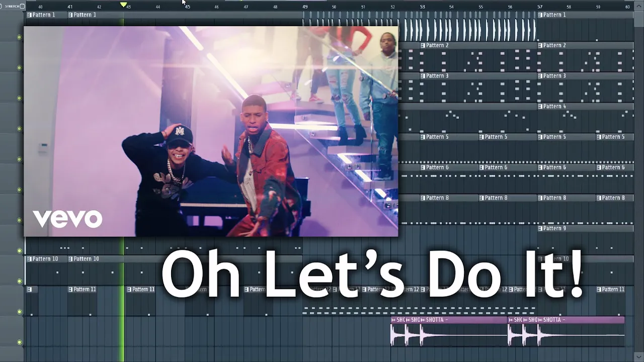
Task: Open the piano icon on Pattern 2 at bar 57
Action: point(540,45)
